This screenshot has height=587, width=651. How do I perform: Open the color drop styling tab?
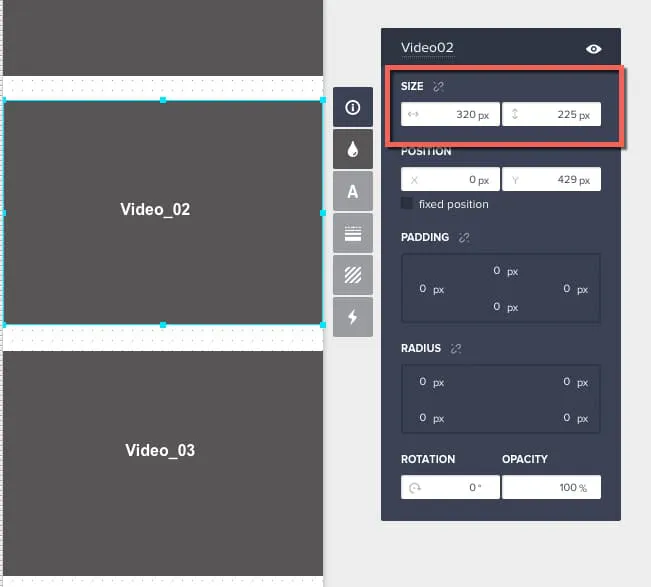[x=352, y=149]
